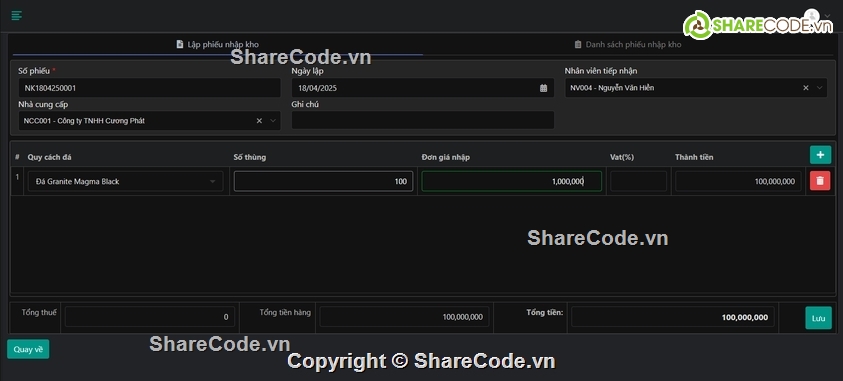Go back with Quay về button
The image size is (843, 381).
point(28,349)
